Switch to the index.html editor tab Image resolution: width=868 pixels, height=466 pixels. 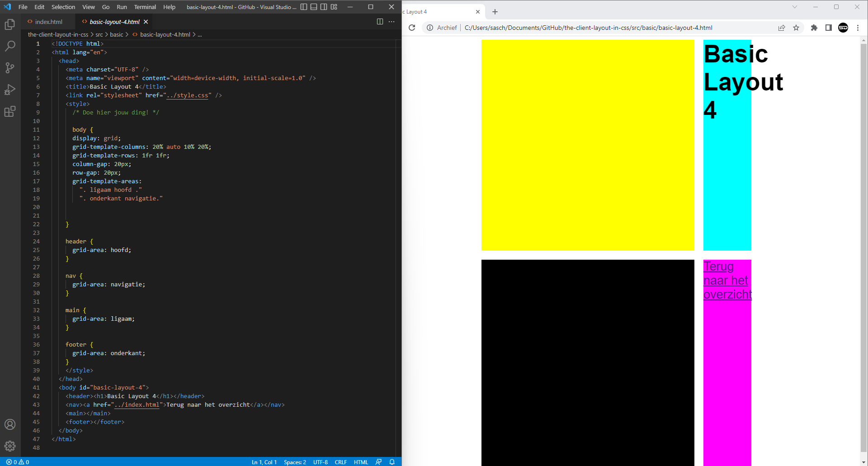pyautogui.click(x=49, y=22)
